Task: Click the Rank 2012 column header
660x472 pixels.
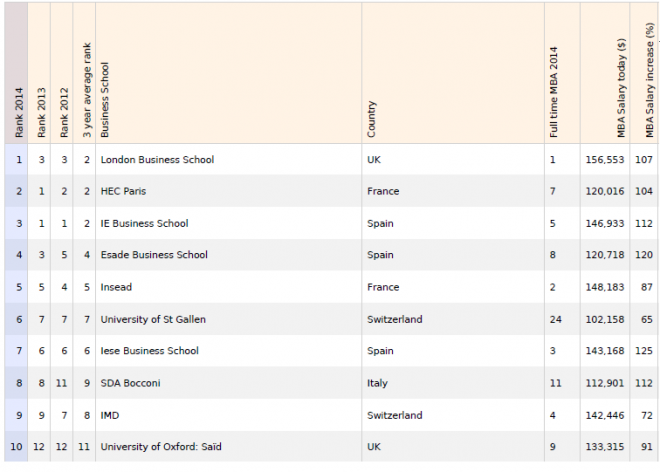Action: pyautogui.click(x=64, y=112)
